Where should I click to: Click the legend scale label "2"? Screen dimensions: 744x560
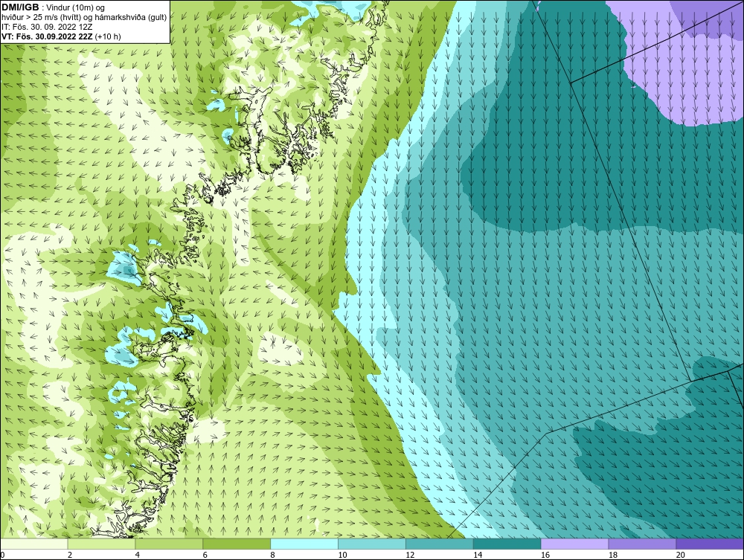pos(70,555)
